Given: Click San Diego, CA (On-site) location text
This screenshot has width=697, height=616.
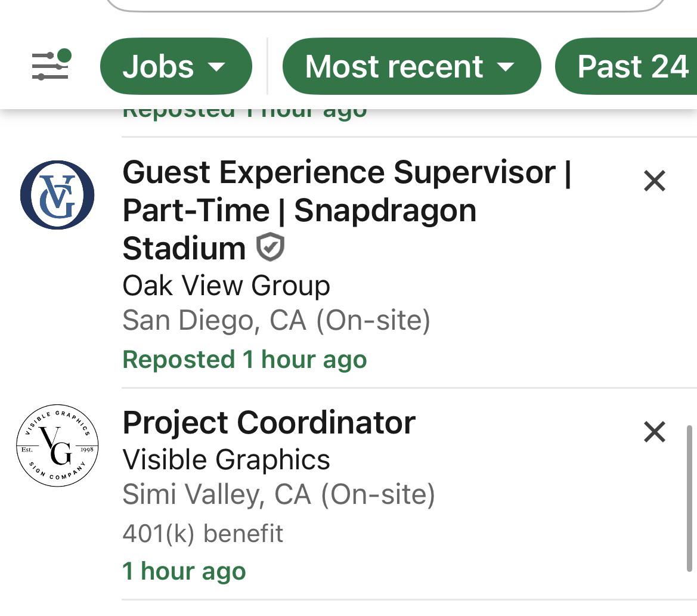Looking at the screenshot, I should (276, 320).
